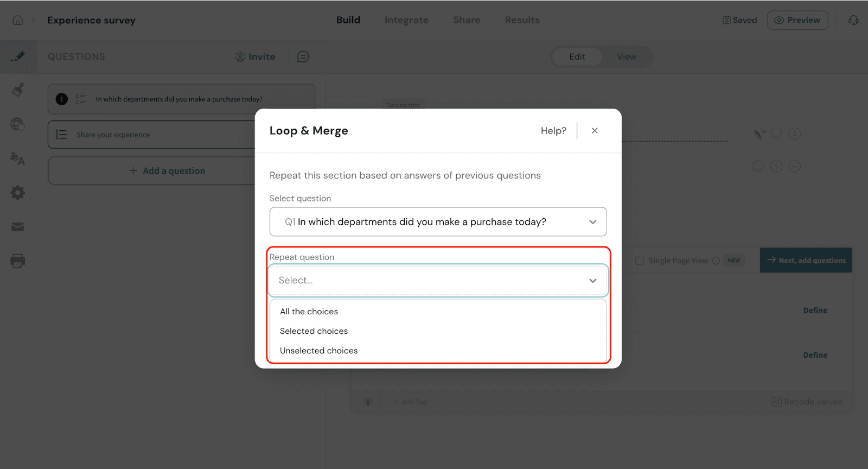The height and width of the screenshot is (469, 868).
Task: Click the home icon in breadcrumb
Action: pyautogui.click(x=18, y=20)
